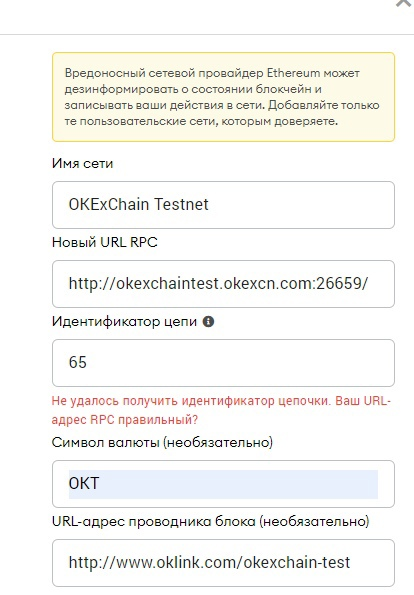Click the highlighted OKT text
The width and height of the screenshot is (414, 595).
tap(84, 483)
